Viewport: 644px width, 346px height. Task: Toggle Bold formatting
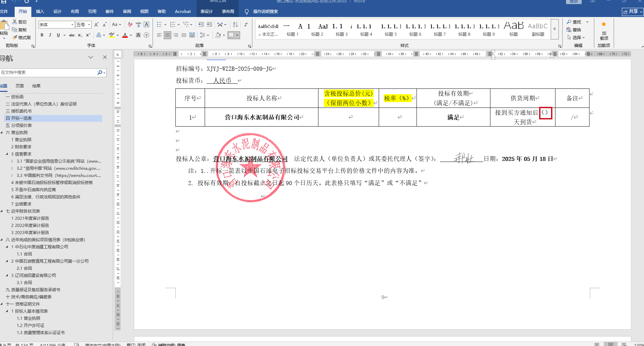coord(42,35)
